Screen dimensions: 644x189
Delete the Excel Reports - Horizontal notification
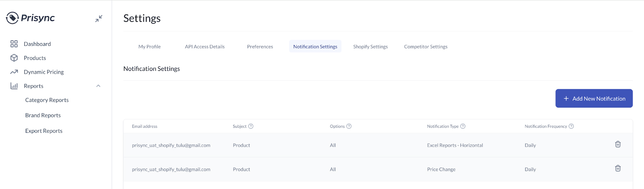click(x=617, y=144)
